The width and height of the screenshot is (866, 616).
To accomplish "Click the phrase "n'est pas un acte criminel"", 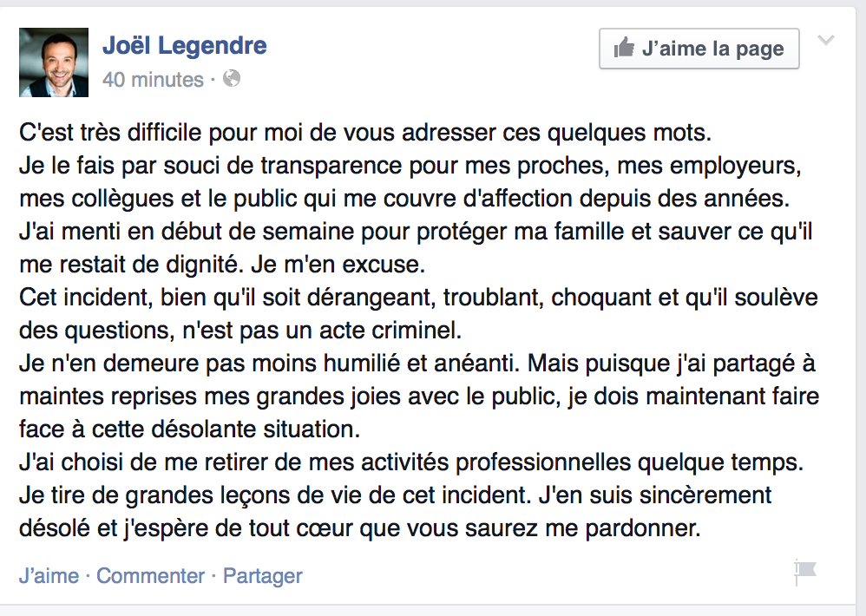I will (x=322, y=331).
